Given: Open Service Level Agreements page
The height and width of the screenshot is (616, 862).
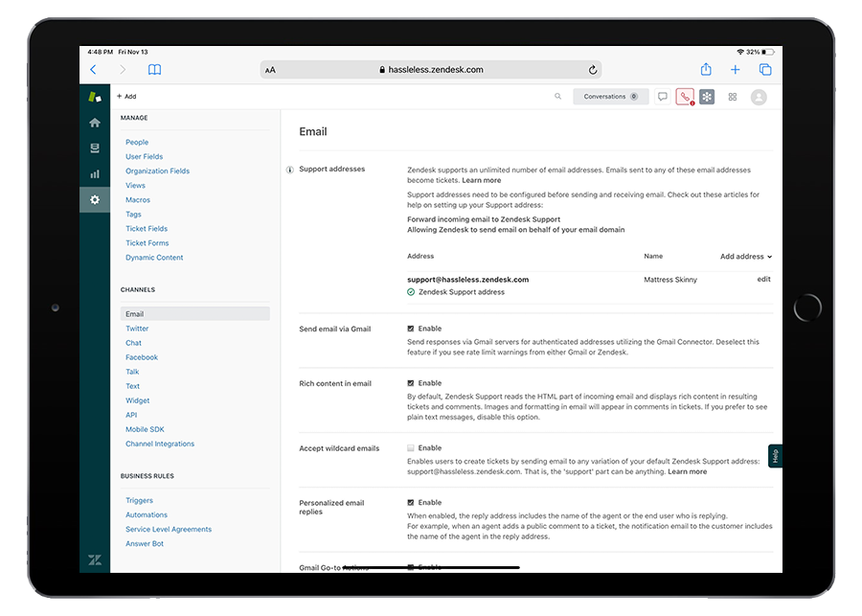Looking at the screenshot, I should click(169, 529).
